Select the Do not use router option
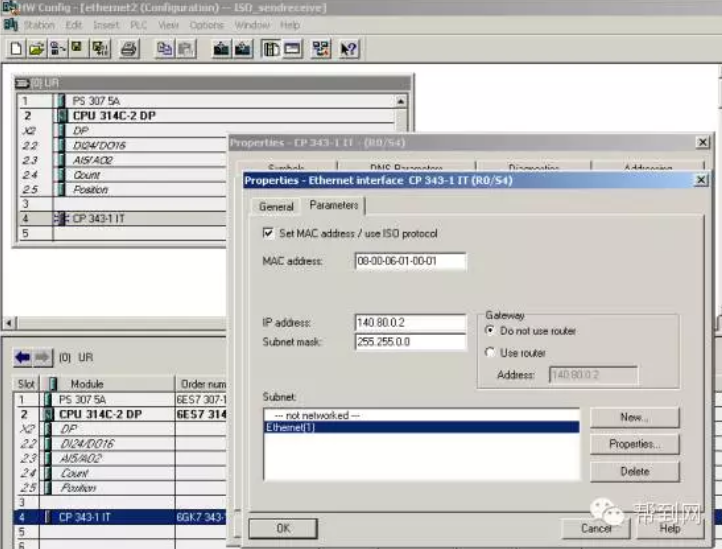722x549 pixels. point(490,331)
